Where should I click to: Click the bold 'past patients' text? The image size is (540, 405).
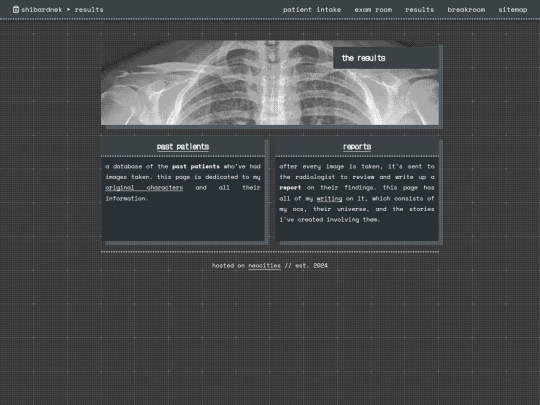tap(196, 166)
